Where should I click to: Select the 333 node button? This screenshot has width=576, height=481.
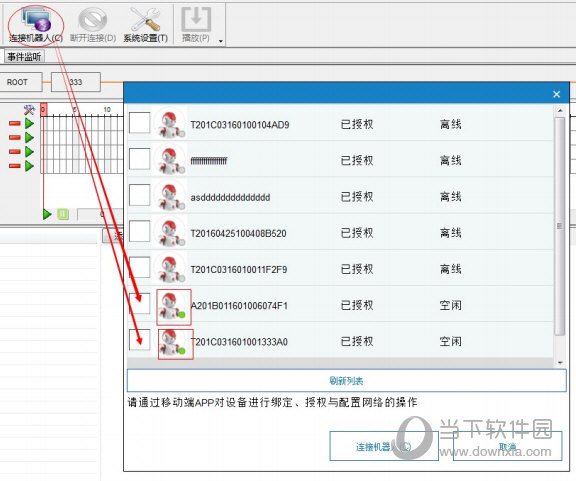[76, 82]
